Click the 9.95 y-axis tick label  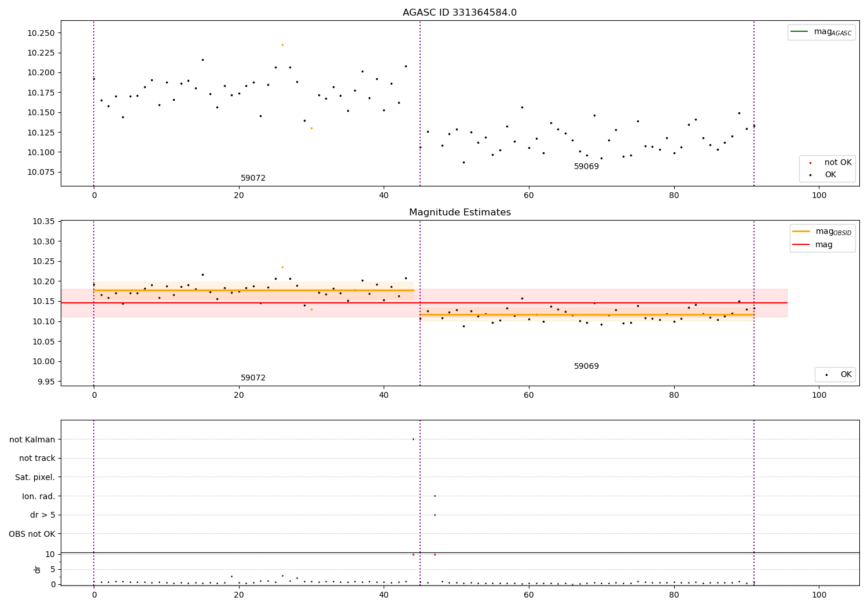click(46, 382)
